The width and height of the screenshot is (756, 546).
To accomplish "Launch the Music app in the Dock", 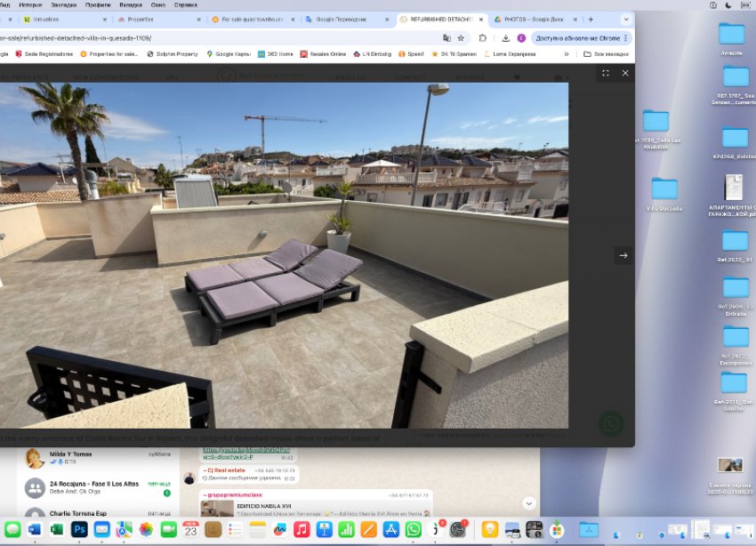I will point(302,530).
